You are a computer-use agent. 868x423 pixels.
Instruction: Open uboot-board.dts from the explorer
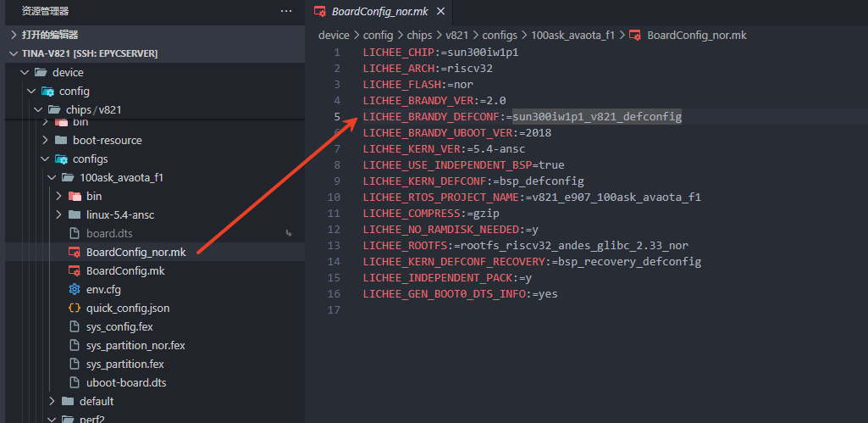(126, 382)
